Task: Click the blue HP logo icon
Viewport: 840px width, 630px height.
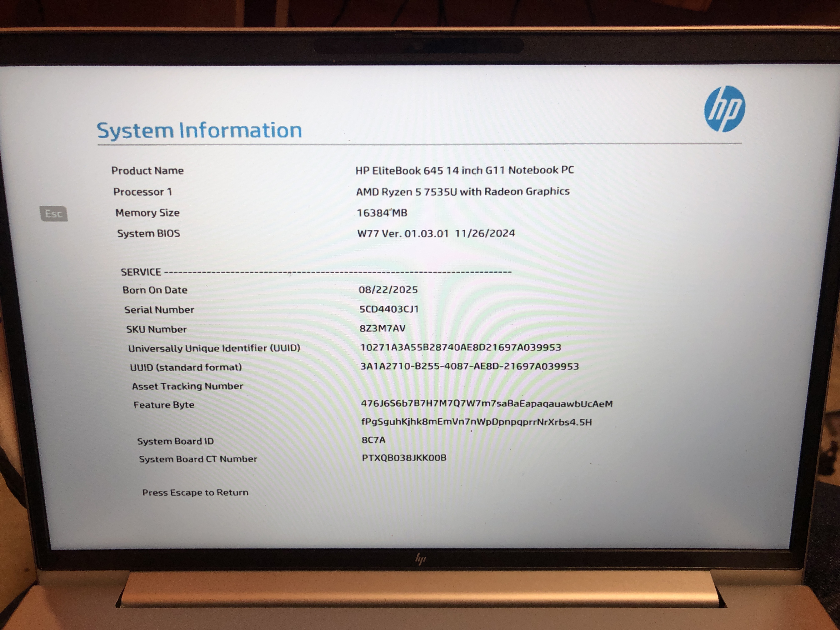Action: click(724, 109)
